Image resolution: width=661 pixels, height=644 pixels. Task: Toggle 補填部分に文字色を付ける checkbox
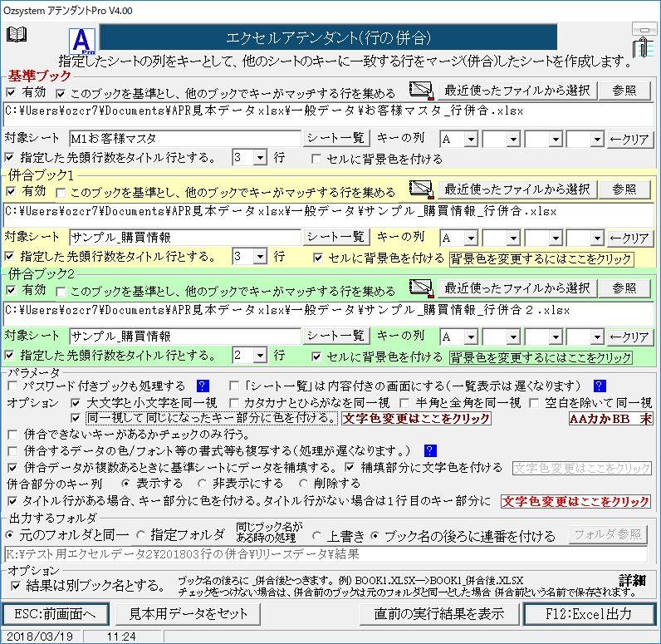pyautogui.click(x=350, y=467)
